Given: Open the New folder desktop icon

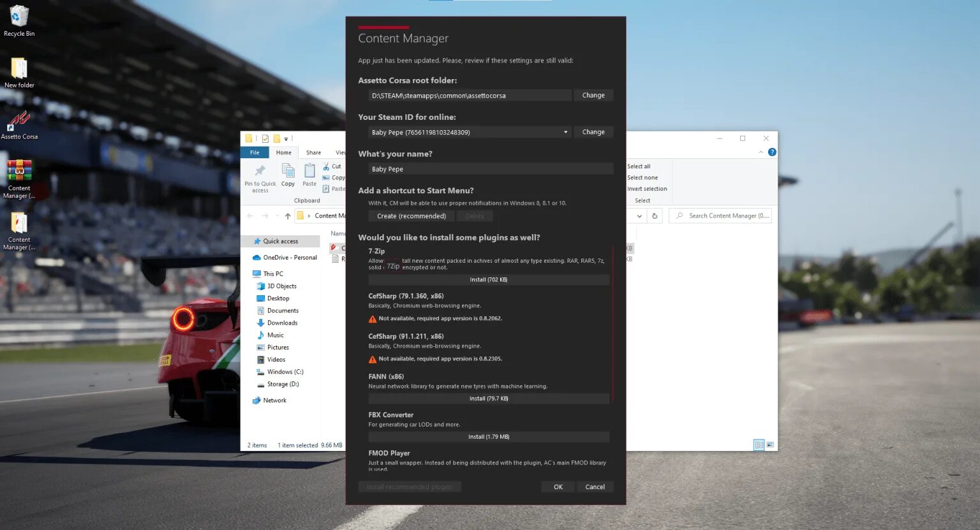Looking at the screenshot, I should click(19, 73).
